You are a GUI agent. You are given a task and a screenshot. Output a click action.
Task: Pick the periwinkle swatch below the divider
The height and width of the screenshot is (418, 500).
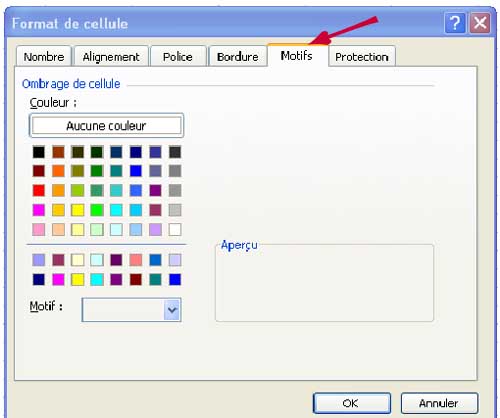[39, 260]
